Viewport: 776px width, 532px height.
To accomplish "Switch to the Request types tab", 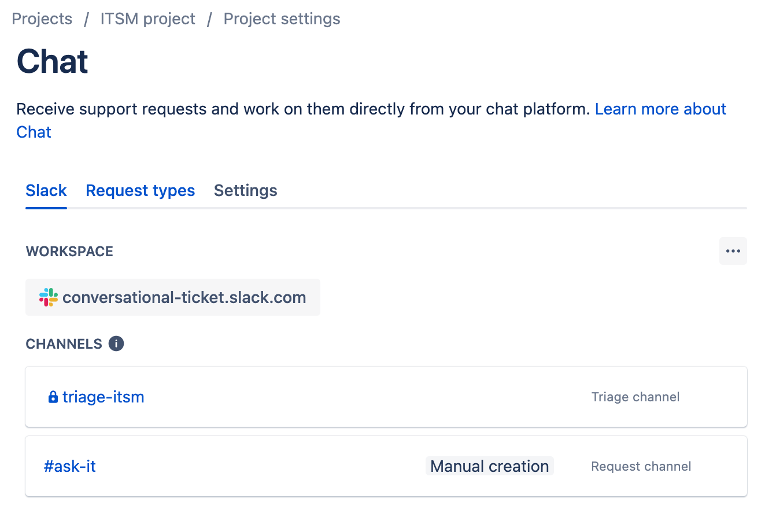I will point(140,190).
